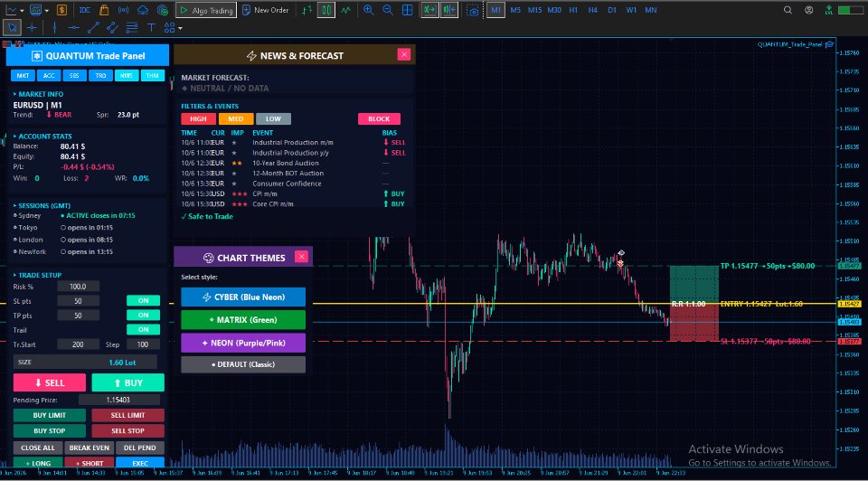Open the Market shopping bag icon
This screenshot has width=868, height=481.
click(x=104, y=10)
